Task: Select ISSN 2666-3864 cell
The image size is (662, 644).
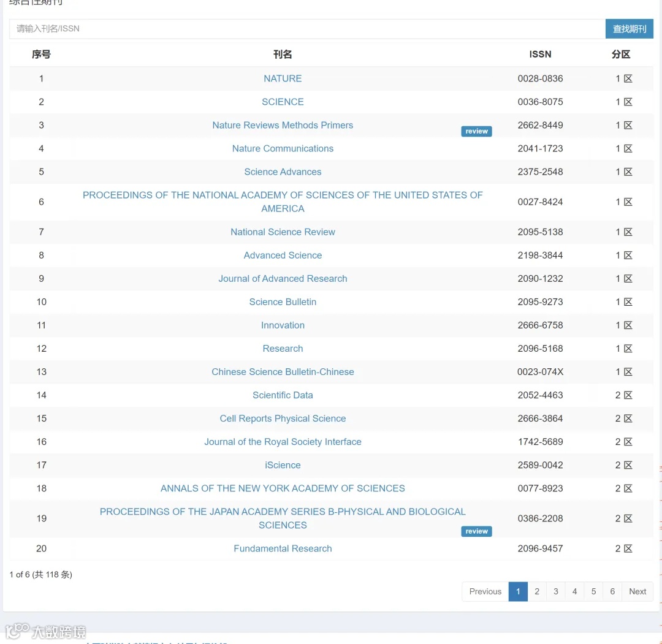Action: point(540,419)
